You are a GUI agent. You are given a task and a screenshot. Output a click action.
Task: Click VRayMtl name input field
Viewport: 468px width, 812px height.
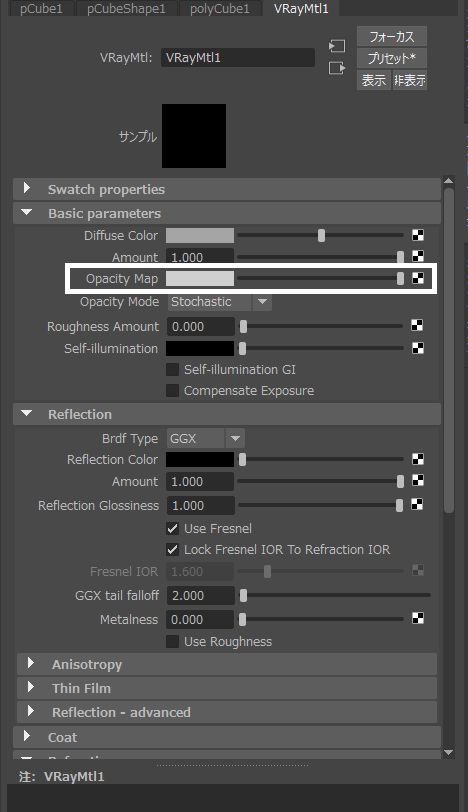[x=238, y=57]
